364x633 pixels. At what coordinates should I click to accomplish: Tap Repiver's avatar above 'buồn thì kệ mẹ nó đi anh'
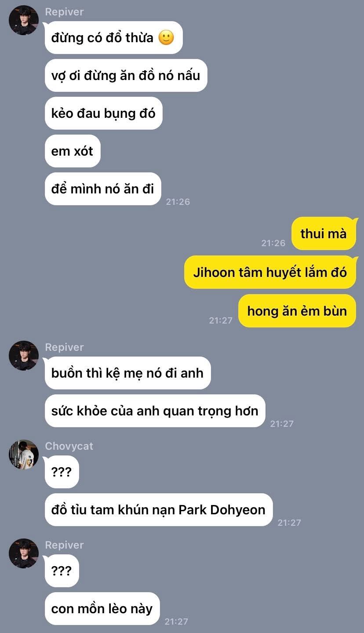click(x=24, y=356)
